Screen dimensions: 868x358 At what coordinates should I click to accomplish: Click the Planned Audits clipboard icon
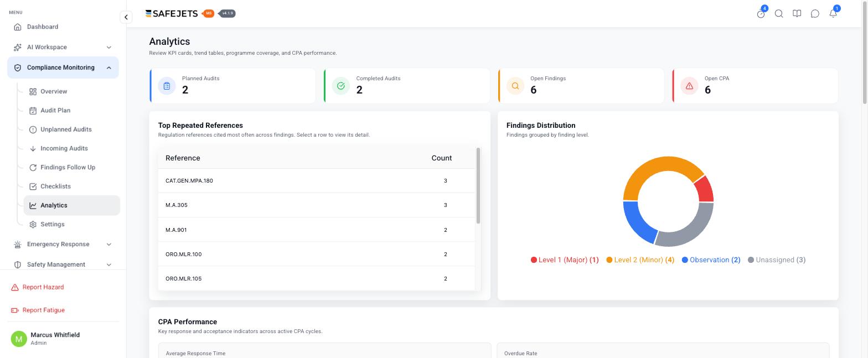(x=167, y=86)
